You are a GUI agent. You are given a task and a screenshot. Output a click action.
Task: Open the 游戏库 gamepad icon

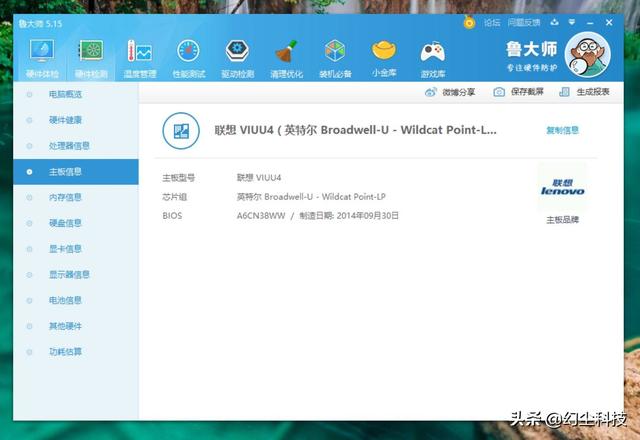[433, 58]
